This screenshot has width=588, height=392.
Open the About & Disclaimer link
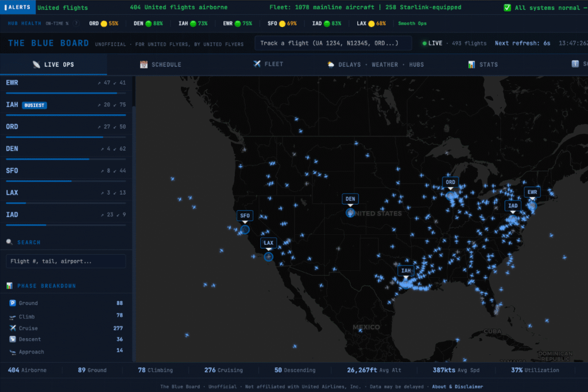pyautogui.click(x=457, y=387)
